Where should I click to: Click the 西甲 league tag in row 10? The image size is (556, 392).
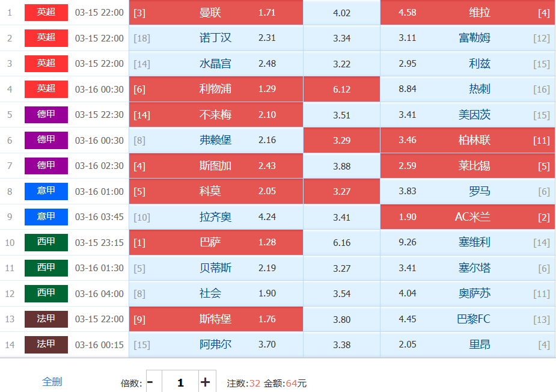(46, 242)
